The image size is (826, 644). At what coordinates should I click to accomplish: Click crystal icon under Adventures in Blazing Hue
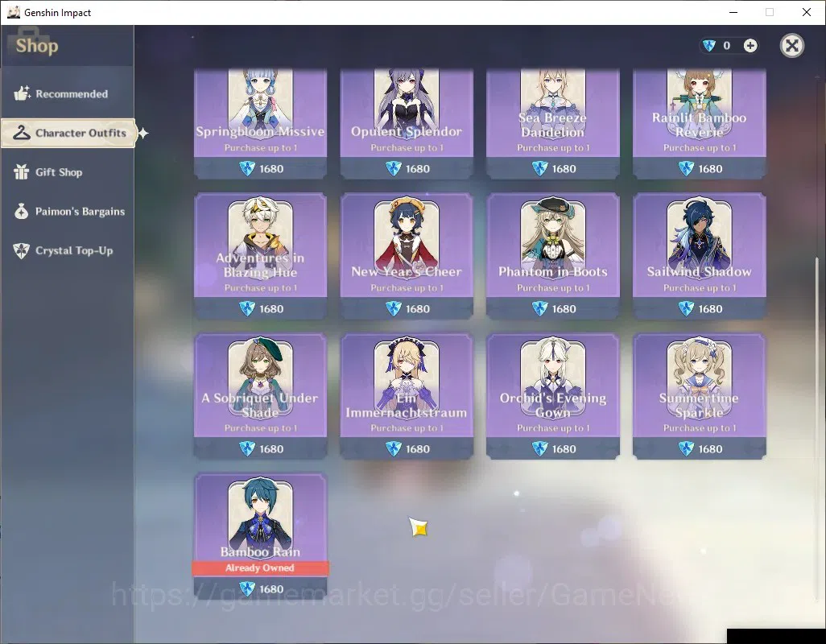pyautogui.click(x=247, y=308)
